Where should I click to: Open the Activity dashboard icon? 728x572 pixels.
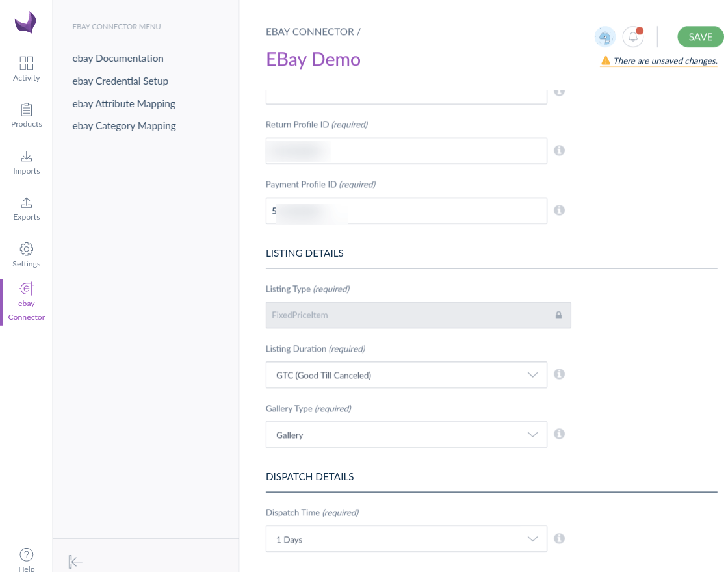click(x=27, y=62)
